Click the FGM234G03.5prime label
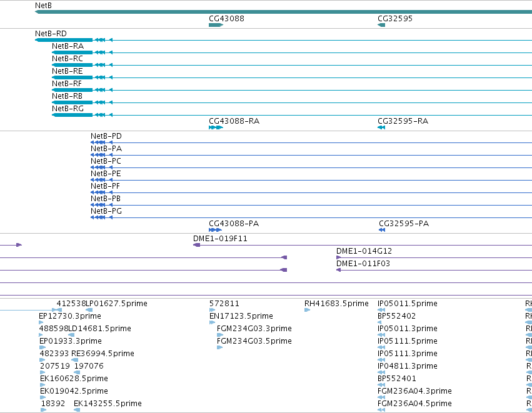Screen dimensions: 532x413 (x=254, y=341)
